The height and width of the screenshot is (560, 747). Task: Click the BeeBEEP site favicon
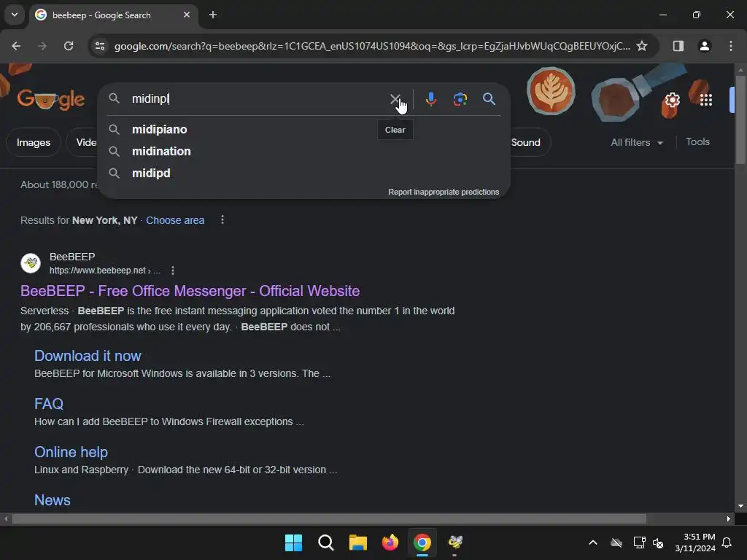tap(31, 262)
